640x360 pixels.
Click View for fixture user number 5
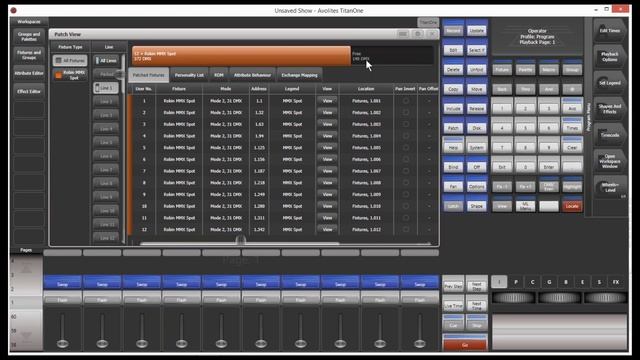click(327, 147)
